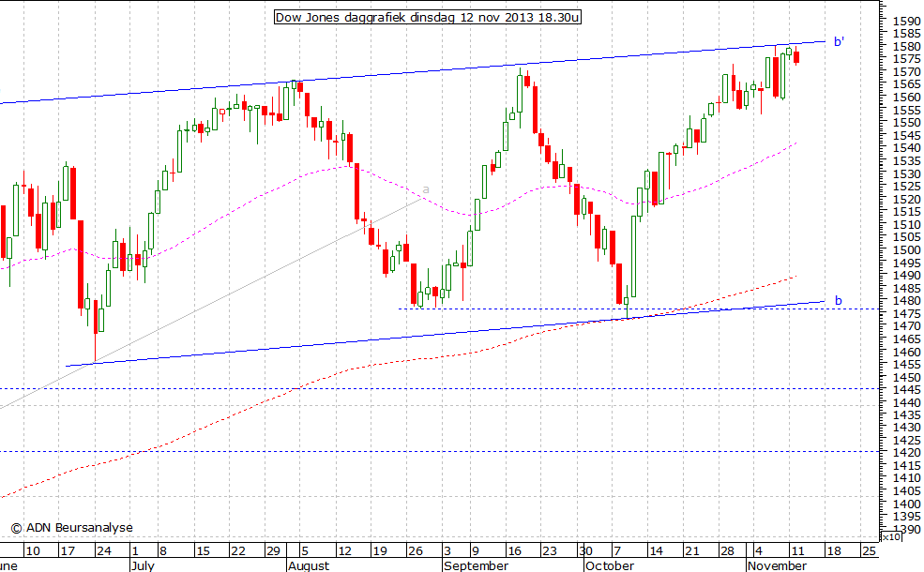Click price label '1540' on price axis
The width and height of the screenshot is (924, 572).
906,148
